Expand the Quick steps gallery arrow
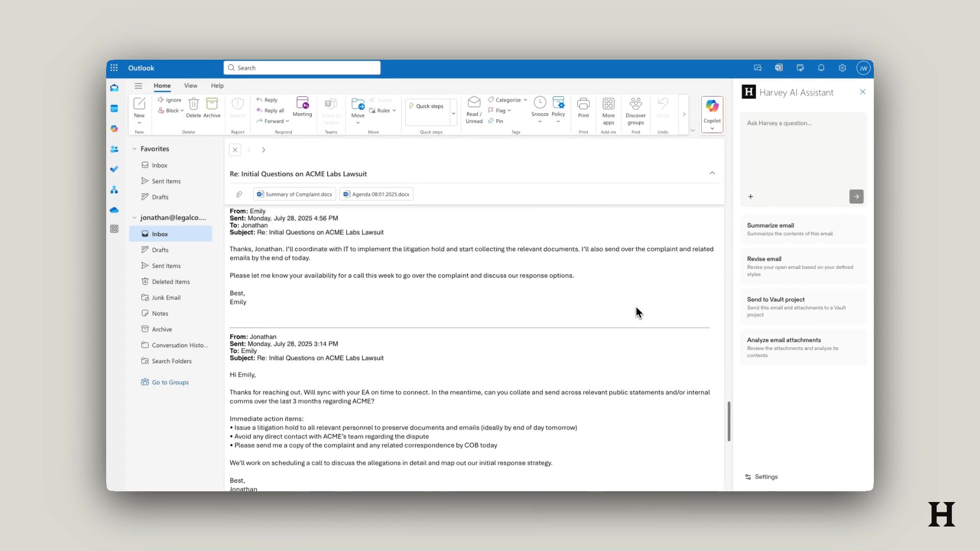 point(453,113)
